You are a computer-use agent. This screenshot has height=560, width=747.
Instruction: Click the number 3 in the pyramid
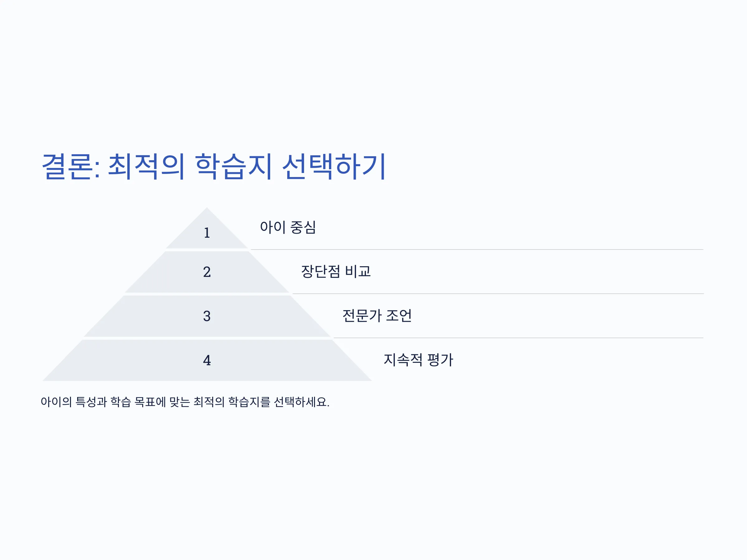[x=207, y=316]
